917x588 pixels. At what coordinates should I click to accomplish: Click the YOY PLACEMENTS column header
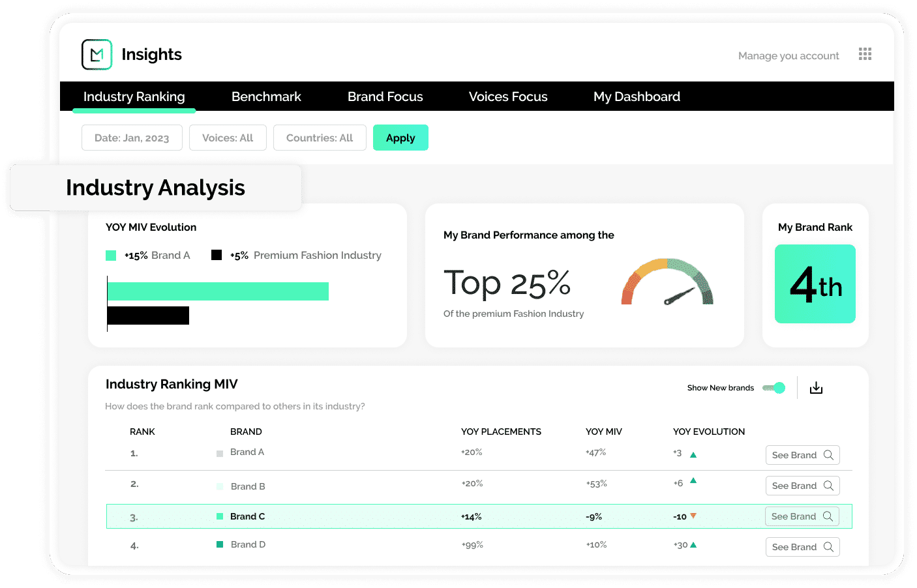[501, 432]
